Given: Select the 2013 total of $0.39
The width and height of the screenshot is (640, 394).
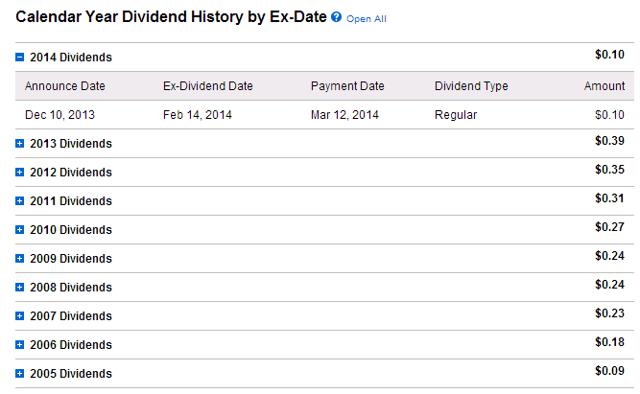Looking at the screenshot, I should 609,140.
